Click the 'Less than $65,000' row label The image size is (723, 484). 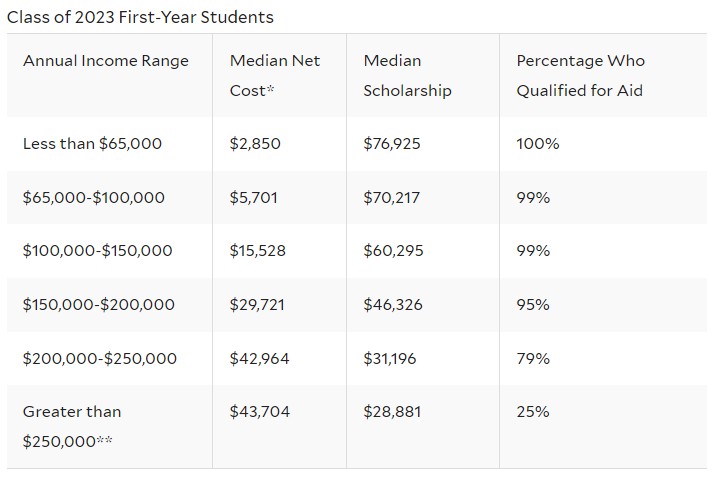click(x=92, y=144)
